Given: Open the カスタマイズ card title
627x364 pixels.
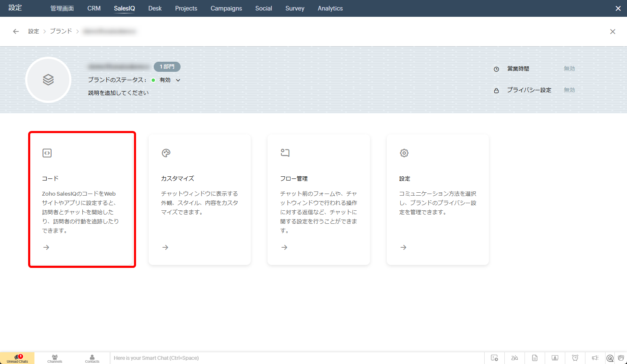Looking at the screenshot, I should click(x=178, y=178).
